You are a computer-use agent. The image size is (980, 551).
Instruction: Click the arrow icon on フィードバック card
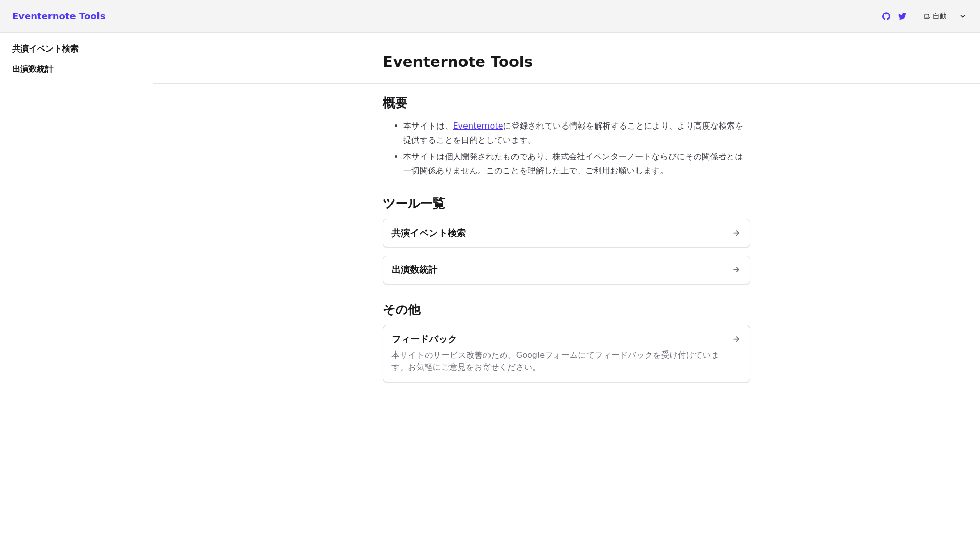click(x=736, y=339)
